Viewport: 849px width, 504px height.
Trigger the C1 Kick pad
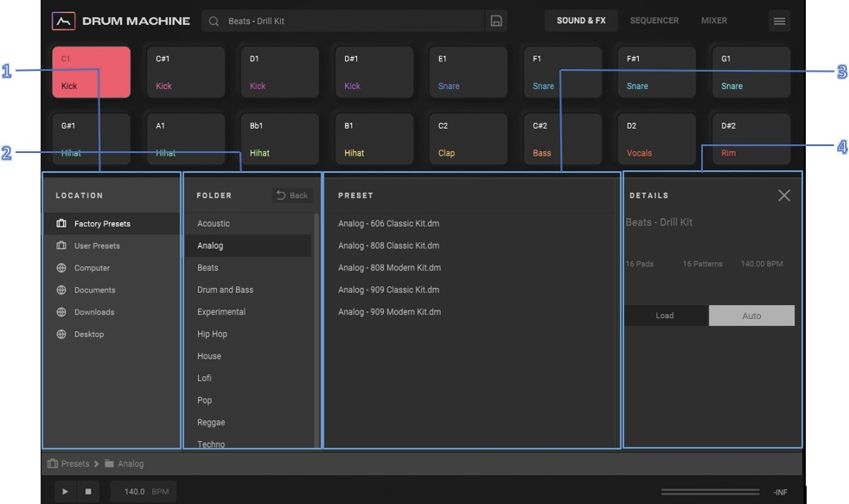point(91,72)
